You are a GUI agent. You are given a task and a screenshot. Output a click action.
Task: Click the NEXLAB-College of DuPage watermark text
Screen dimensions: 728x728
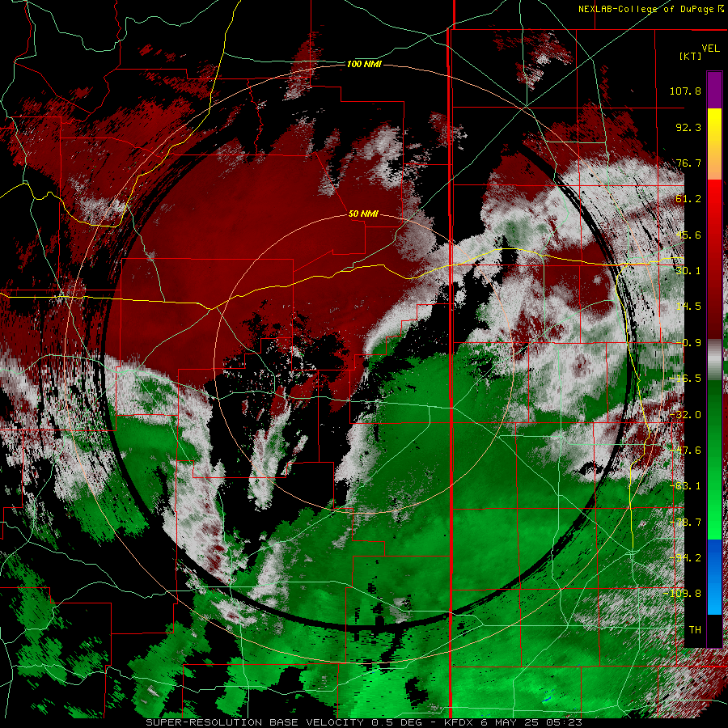pos(650,9)
